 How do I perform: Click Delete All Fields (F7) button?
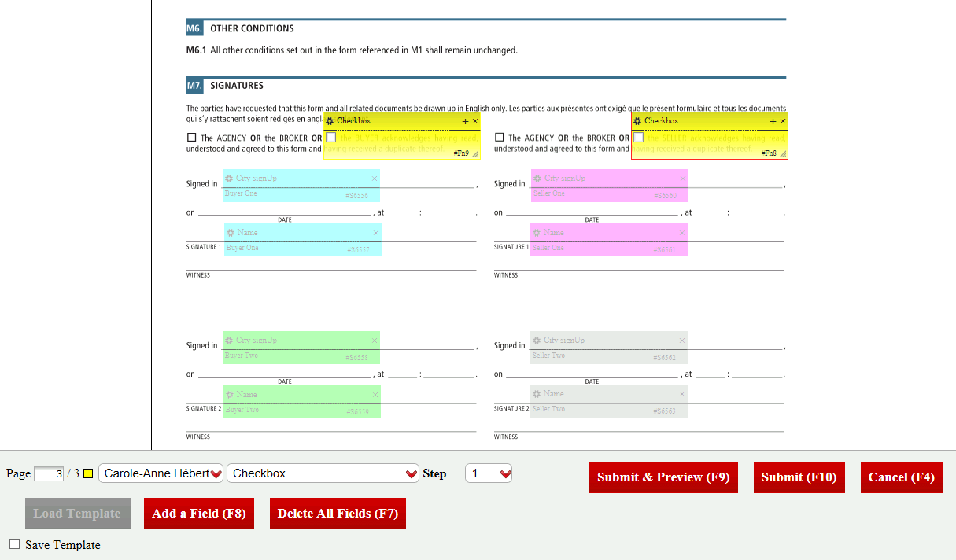338,514
